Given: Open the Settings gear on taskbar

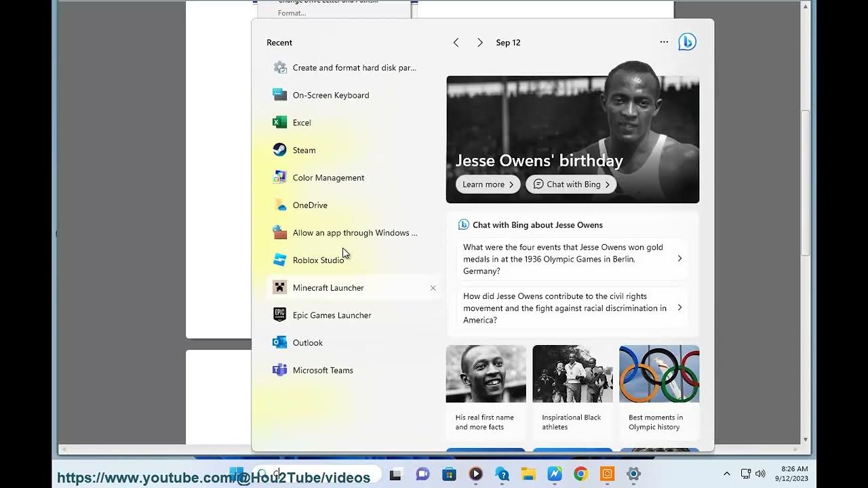Looking at the screenshot, I should [x=633, y=474].
